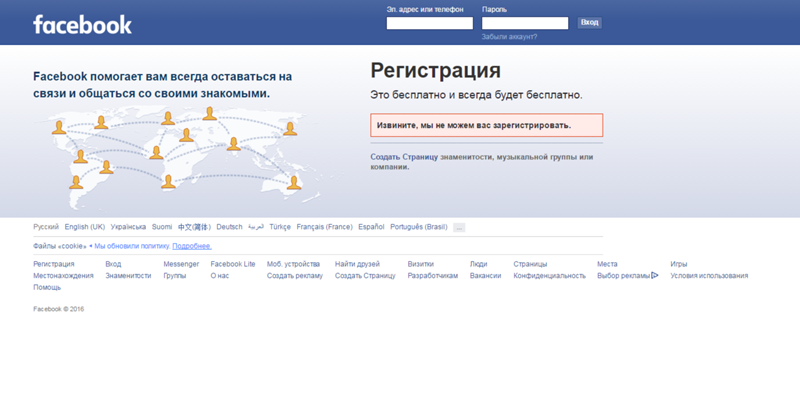Open the Facebook Lite footer link
Viewport: 800px width, 409px height.
click(x=233, y=264)
